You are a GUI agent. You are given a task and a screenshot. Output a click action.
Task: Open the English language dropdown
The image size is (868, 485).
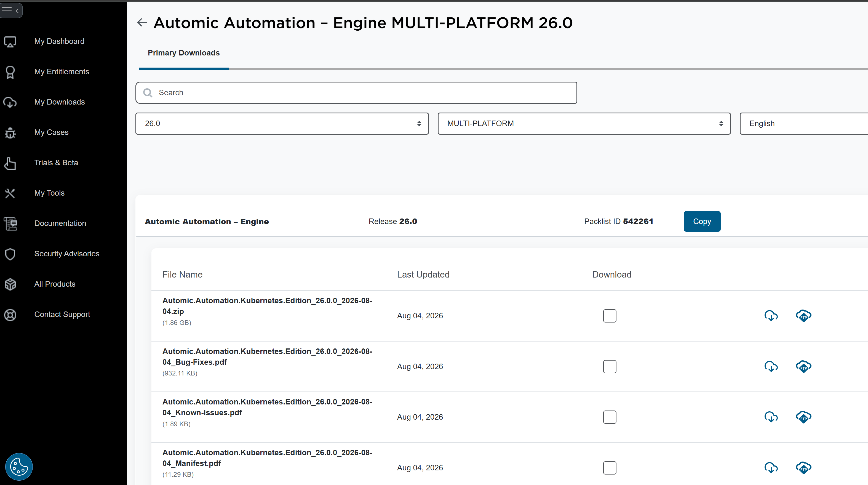click(x=804, y=124)
